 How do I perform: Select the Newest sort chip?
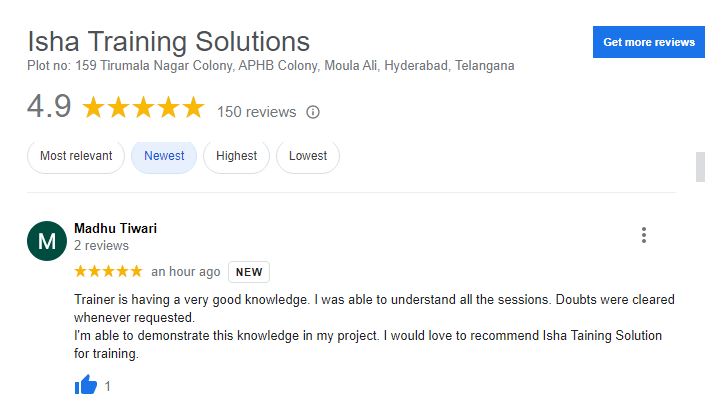[164, 156]
